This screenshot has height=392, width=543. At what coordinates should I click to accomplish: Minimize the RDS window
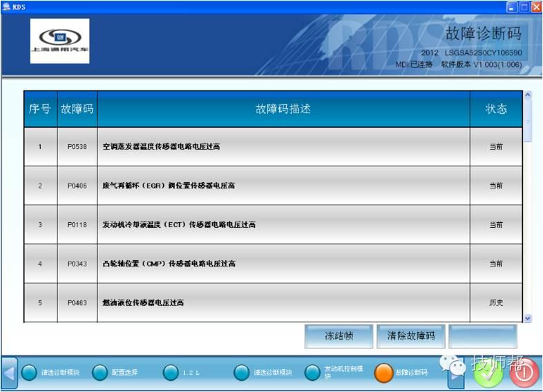click(512, 7)
